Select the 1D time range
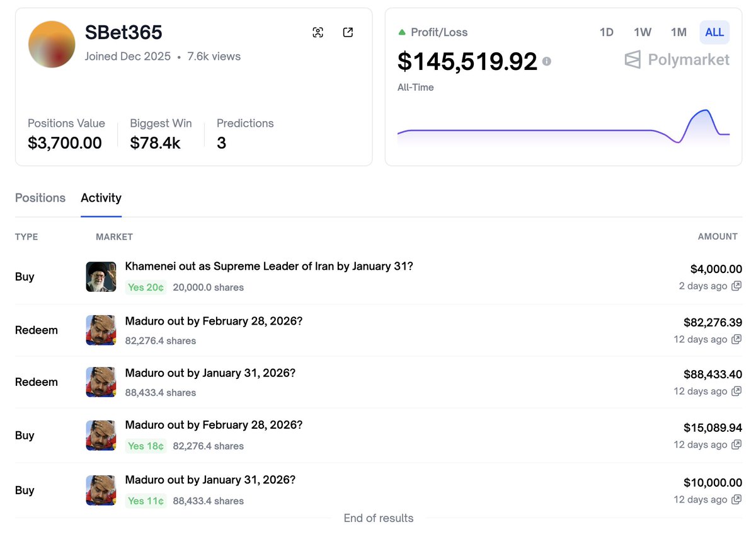 606,32
